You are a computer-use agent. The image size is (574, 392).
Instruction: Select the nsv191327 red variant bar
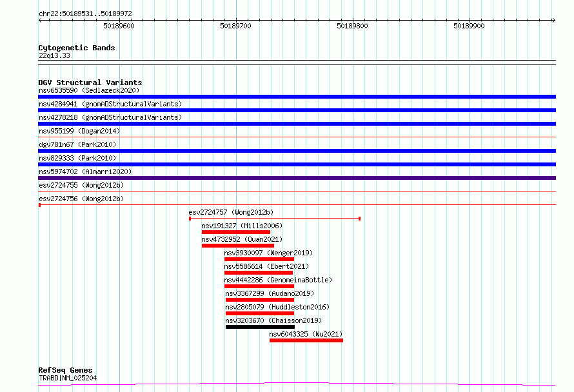[x=236, y=232]
